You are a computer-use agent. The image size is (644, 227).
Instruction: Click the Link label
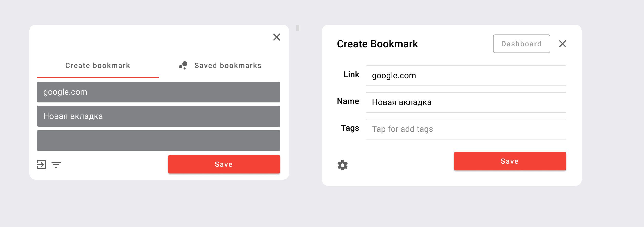point(351,74)
